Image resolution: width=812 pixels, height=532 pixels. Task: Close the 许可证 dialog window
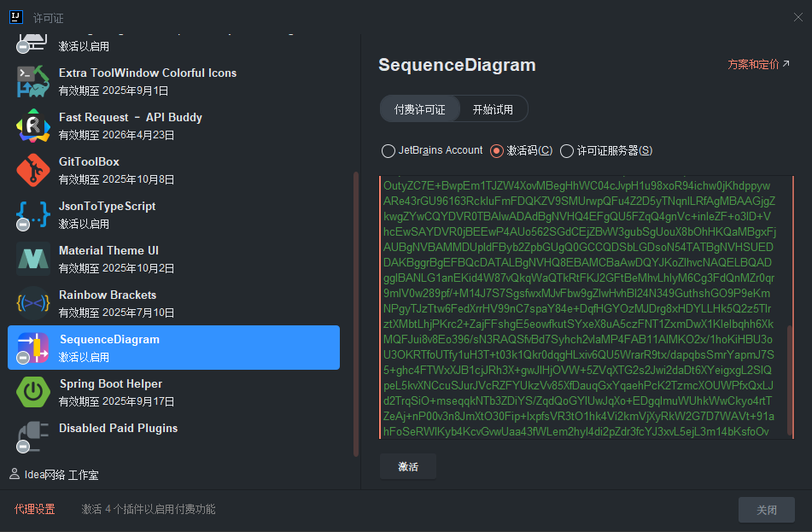(798, 17)
